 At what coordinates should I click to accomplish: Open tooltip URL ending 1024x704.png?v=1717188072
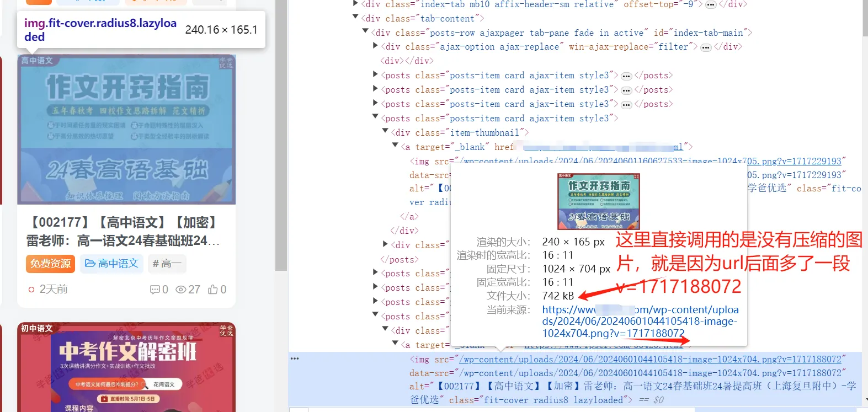tap(640, 322)
